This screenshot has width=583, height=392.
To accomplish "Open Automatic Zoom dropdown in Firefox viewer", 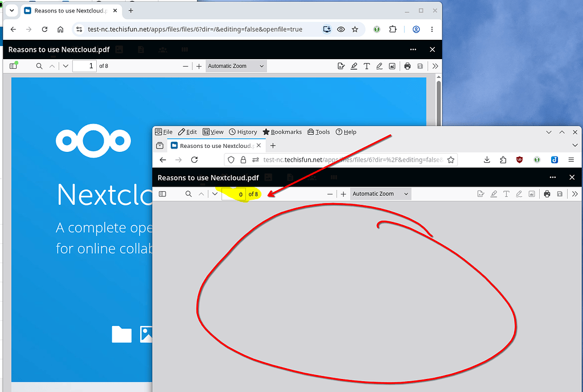I will coord(380,194).
